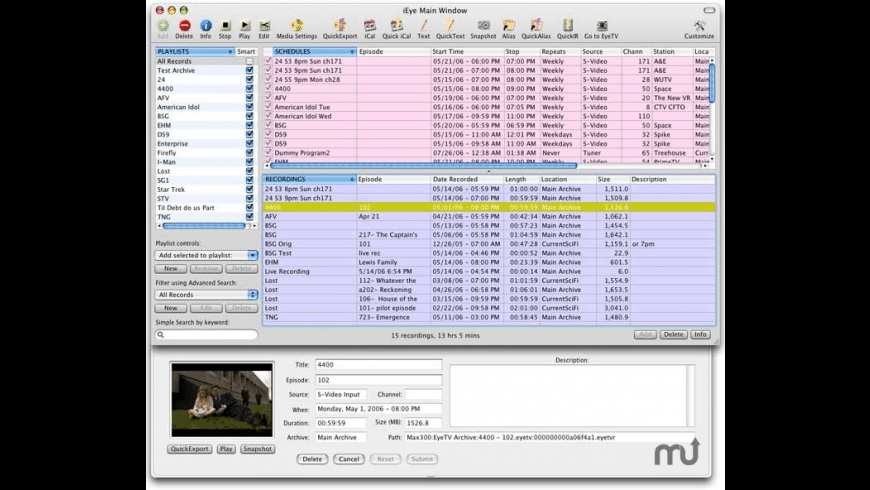Click New button under Advanced Search filter
This screenshot has height=490, width=870.
tap(170, 308)
